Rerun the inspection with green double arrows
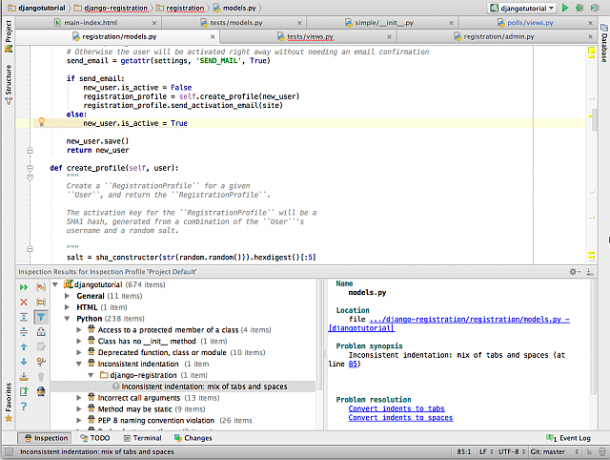The image size is (610, 460). (x=24, y=287)
